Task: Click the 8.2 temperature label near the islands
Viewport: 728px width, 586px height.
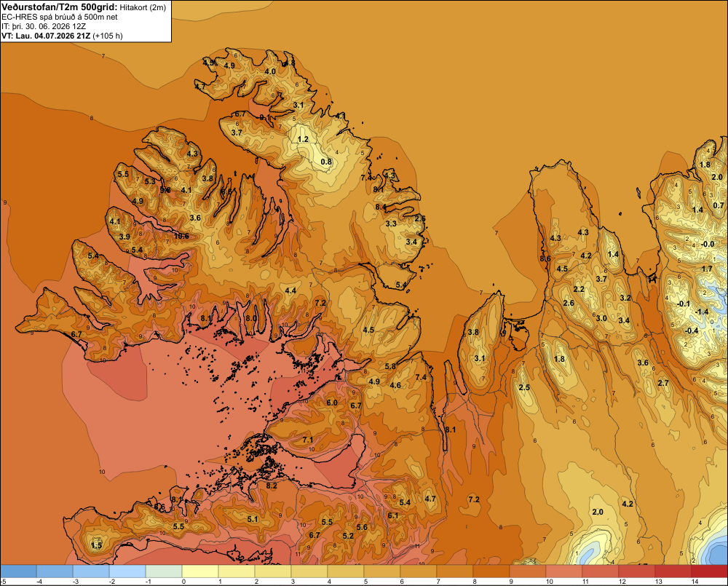Action: (272, 486)
